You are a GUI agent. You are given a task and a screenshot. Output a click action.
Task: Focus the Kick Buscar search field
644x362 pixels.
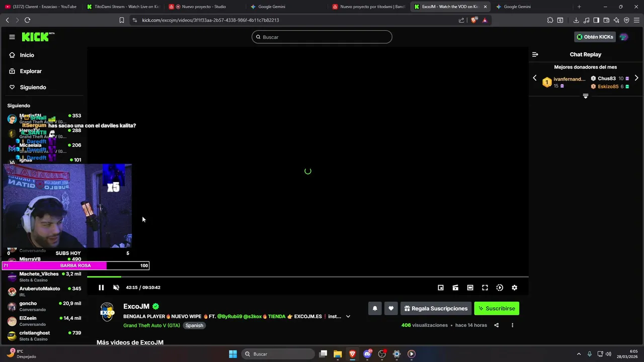point(322,37)
